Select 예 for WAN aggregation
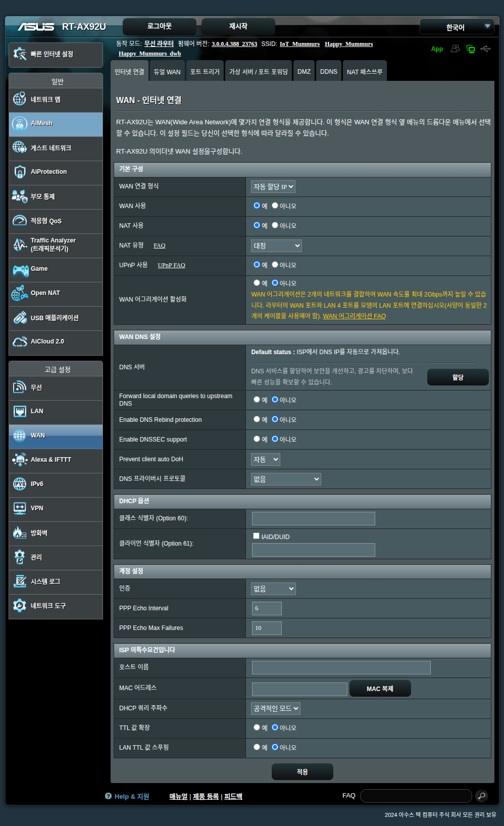Viewport: 504px width, 826px height. coord(257,283)
